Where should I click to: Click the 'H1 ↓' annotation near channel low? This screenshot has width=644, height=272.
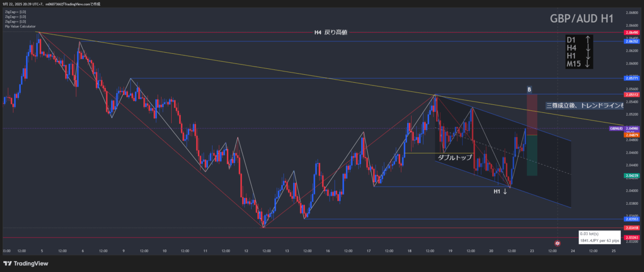[x=500, y=191]
